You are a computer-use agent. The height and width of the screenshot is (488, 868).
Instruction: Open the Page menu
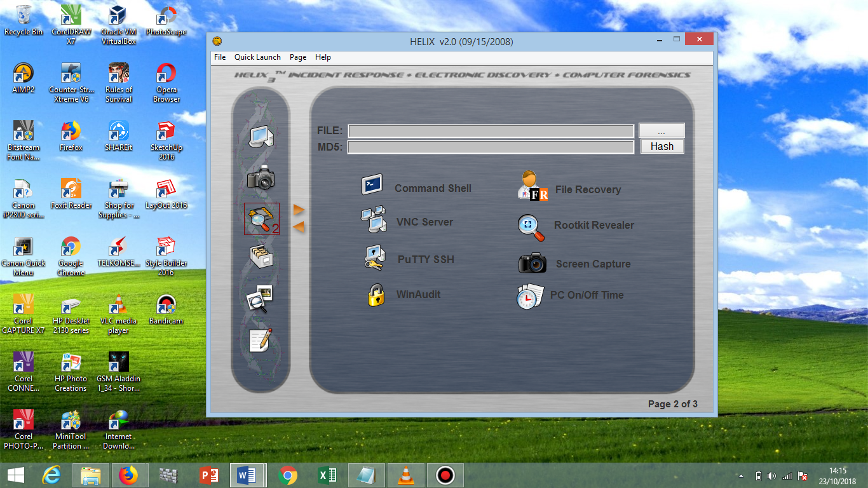(x=297, y=57)
